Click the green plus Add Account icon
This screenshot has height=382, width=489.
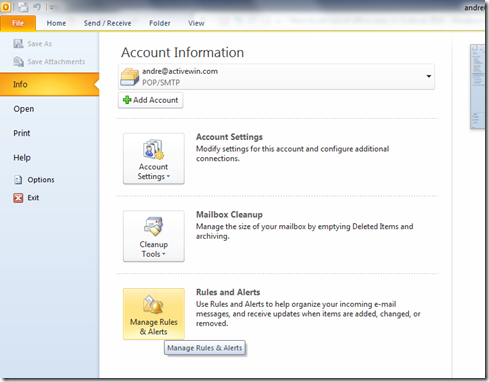click(127, 100)
